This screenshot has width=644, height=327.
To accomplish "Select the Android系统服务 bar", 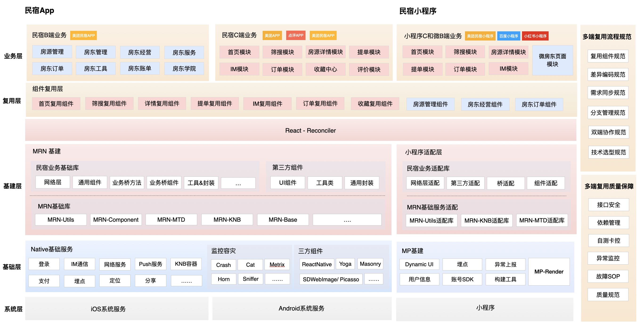I will [x=302, y=308].
